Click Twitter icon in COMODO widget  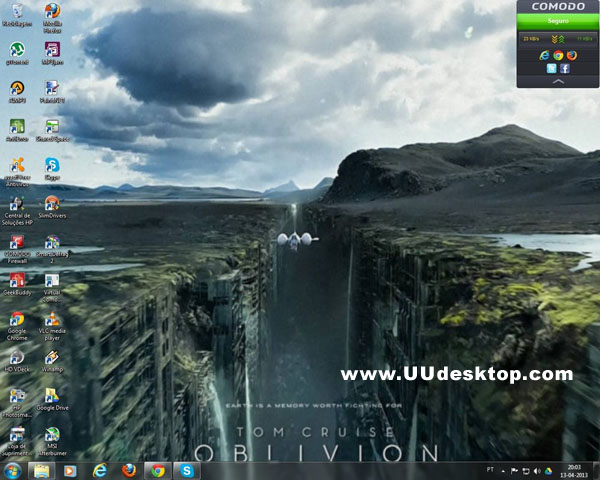coord(551,68)
